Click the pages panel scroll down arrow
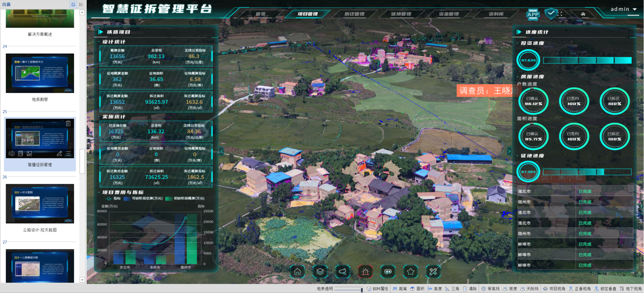The height and width of the screenshot is (293, 644). pos(82,280)
